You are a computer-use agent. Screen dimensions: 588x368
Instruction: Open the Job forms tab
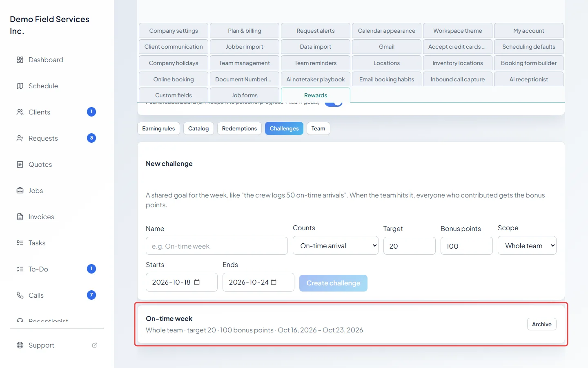tap(245, 95)
